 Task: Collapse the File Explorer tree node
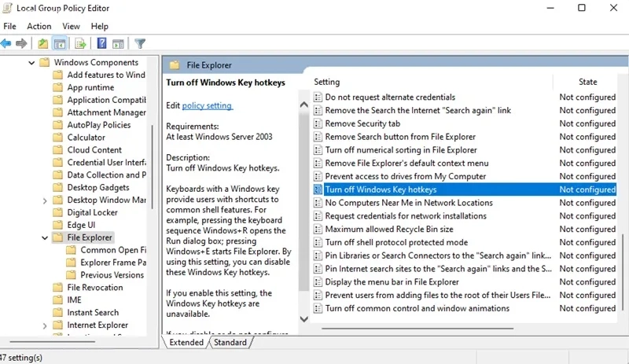tap(45, 238)
